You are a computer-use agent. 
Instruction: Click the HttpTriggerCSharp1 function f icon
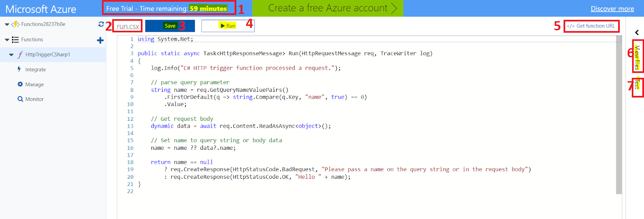[20, 54]
